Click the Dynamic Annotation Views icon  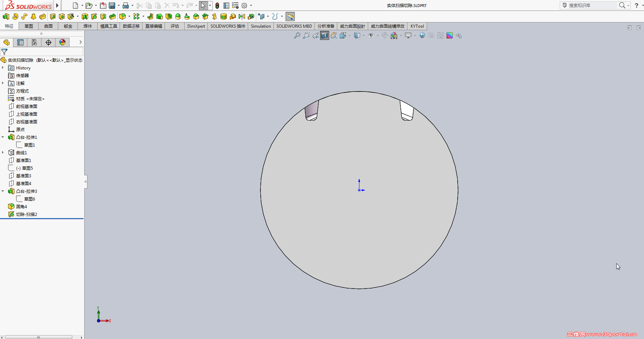pyautogui.click(x=334, y=35)
